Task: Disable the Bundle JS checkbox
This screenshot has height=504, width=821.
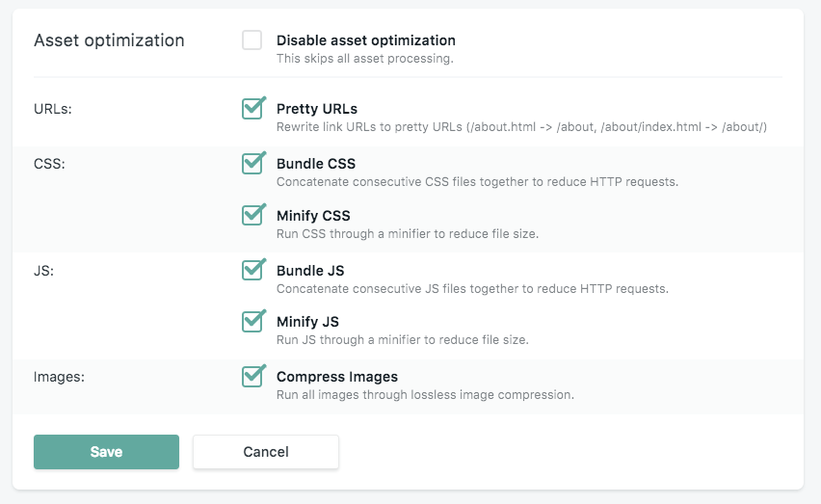Action: [x=252, y=271]
